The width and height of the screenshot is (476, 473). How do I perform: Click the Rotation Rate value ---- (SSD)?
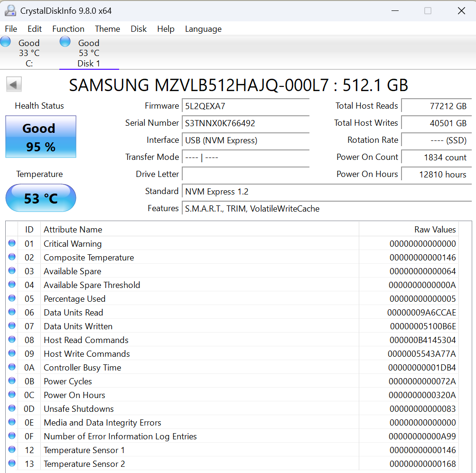coord(436,140)
